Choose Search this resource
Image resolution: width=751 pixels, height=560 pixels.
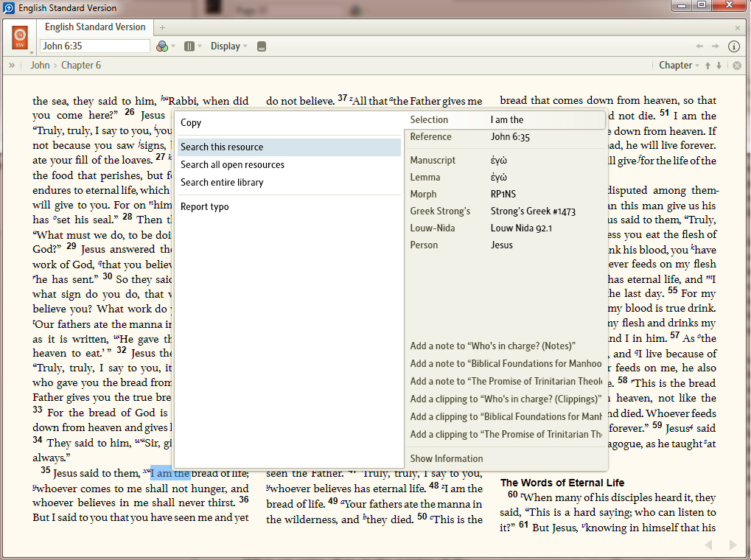(289, 147)
